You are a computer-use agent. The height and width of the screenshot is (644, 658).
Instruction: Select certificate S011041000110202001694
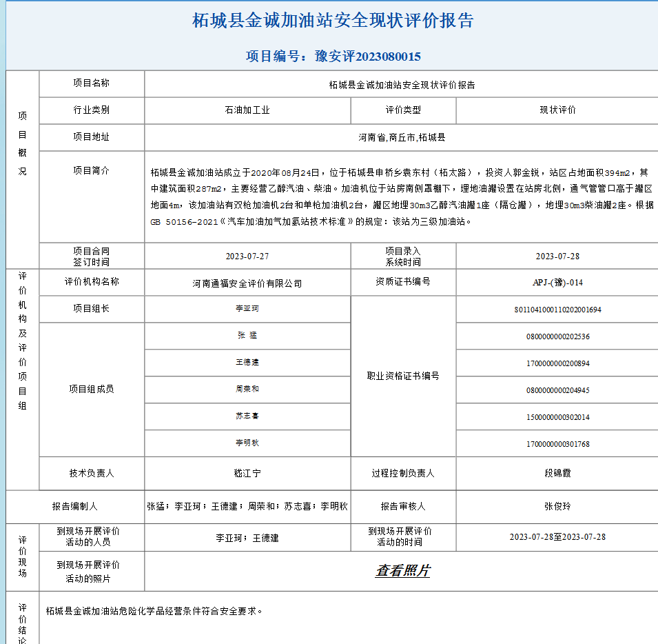pyautogui.click(x=557, y=310)
